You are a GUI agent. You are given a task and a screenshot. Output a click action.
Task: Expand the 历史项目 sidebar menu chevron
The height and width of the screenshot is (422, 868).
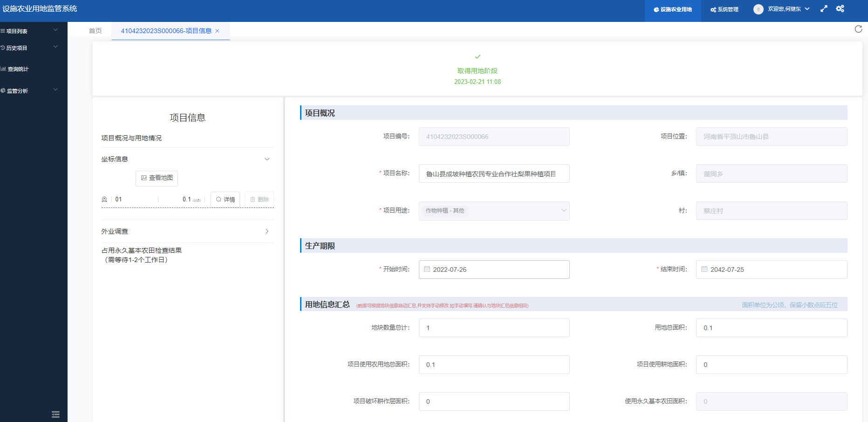tap(55, 47)
